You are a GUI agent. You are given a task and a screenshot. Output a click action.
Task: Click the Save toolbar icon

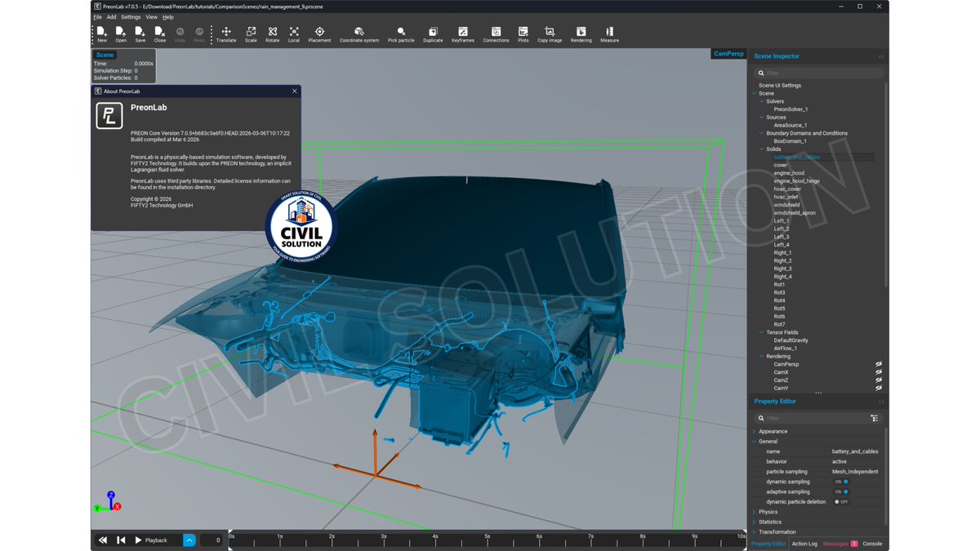click(140, 34)
